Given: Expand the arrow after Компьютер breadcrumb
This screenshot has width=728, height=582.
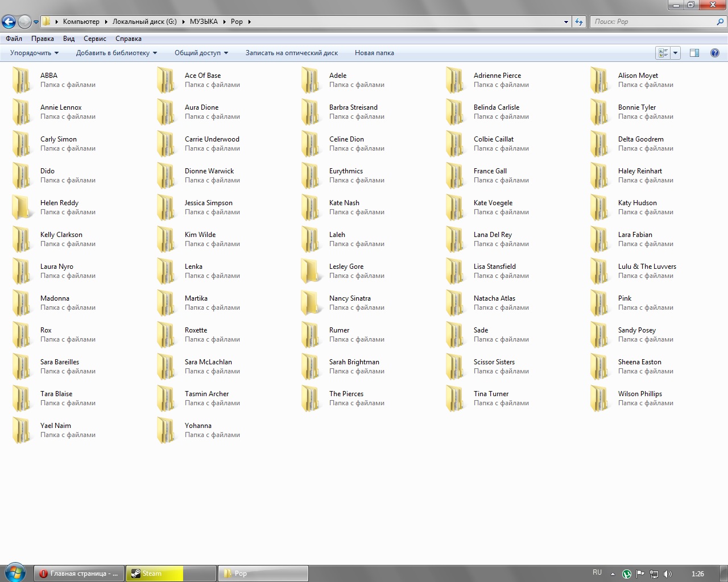Looking at the screenshot, I should [x=106, y=22].
